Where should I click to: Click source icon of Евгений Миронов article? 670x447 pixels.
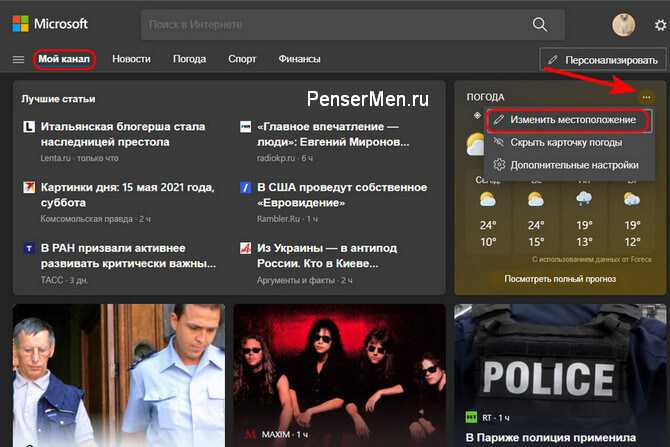click(245, 126)
